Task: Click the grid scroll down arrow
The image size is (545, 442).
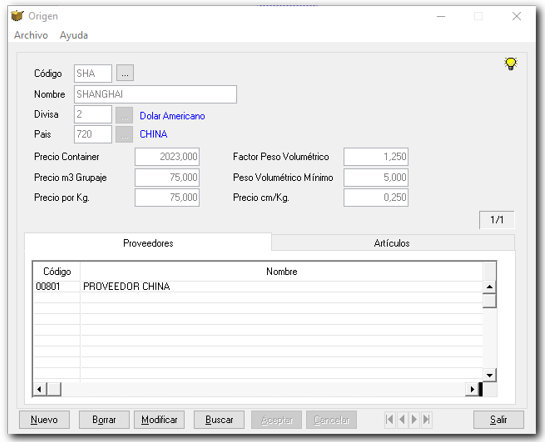Action: click(x=489, y=375)
